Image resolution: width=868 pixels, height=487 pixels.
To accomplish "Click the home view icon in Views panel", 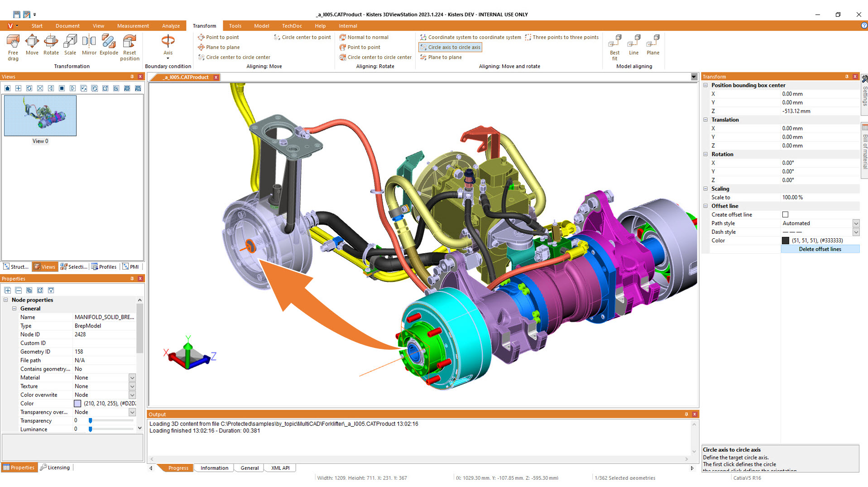I will [x=7, y=88].
